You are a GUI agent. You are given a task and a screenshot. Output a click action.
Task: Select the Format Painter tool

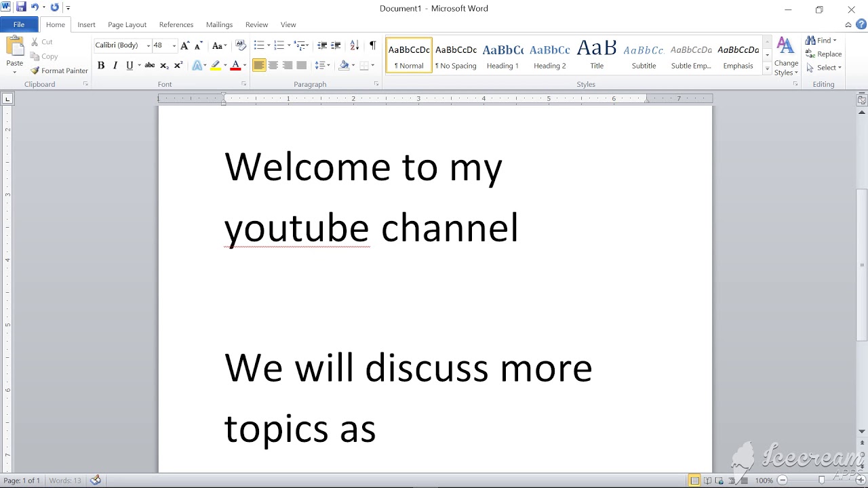tap(59, 70)
